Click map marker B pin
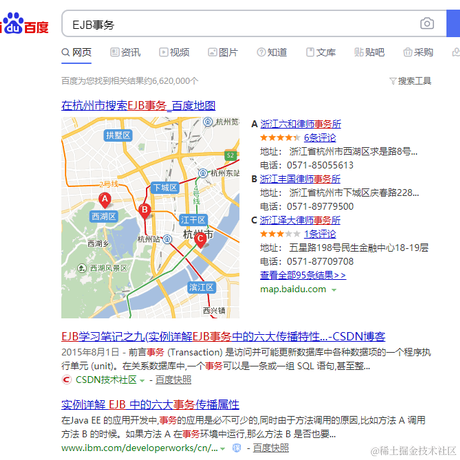 tap(145, 211)
